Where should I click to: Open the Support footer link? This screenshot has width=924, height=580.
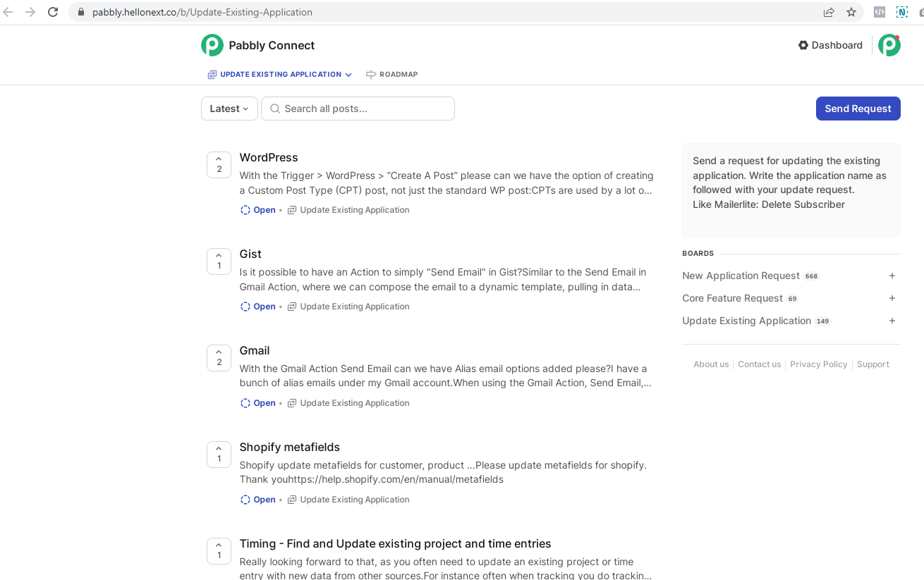click(x=873, y=364)
